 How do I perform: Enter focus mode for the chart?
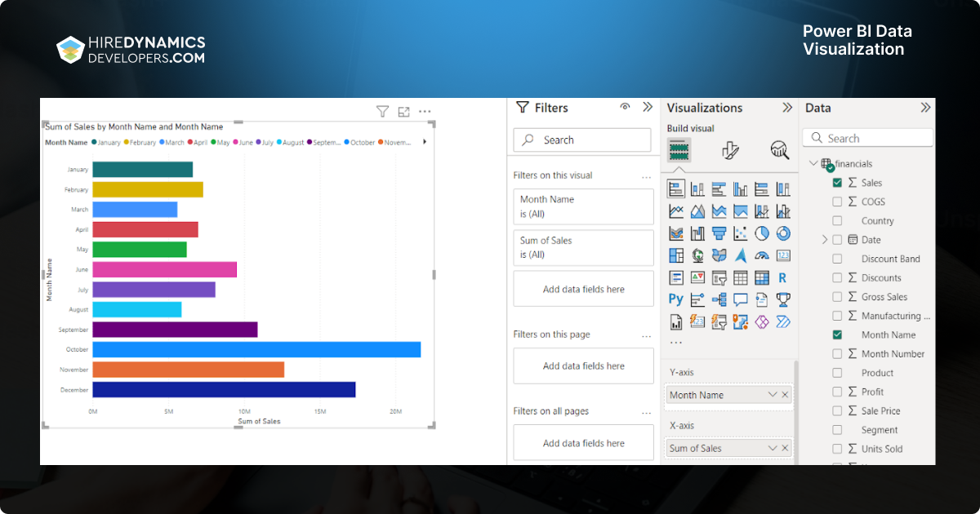403,112
